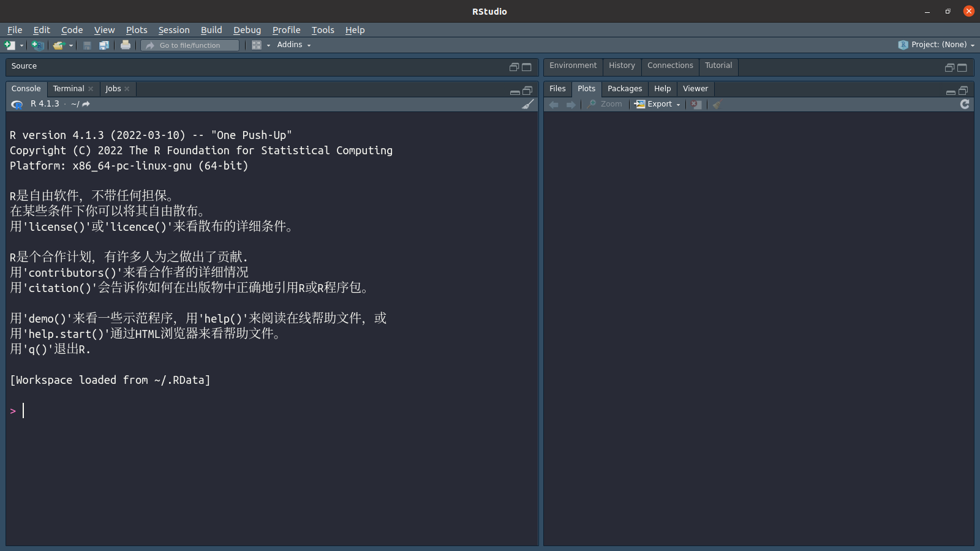Open the Plots menu
This screenshot has height=551, width=980.
click(x=137, y=30)
